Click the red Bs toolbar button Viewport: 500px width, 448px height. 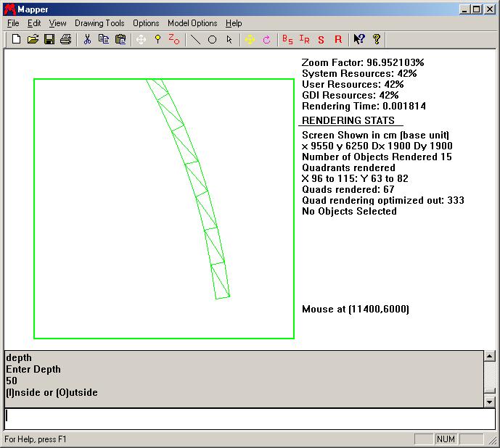pos(287,39)
